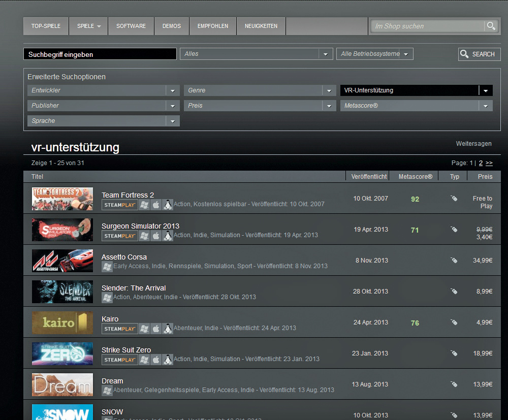Click Slender: The Arrival title
The image size is (508, 420).
click(x=134, y=288)
